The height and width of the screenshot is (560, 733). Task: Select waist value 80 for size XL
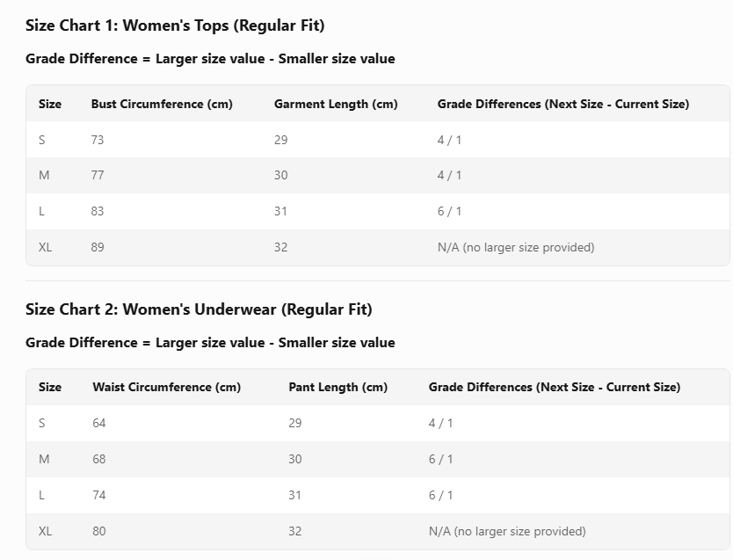[99, 531]
